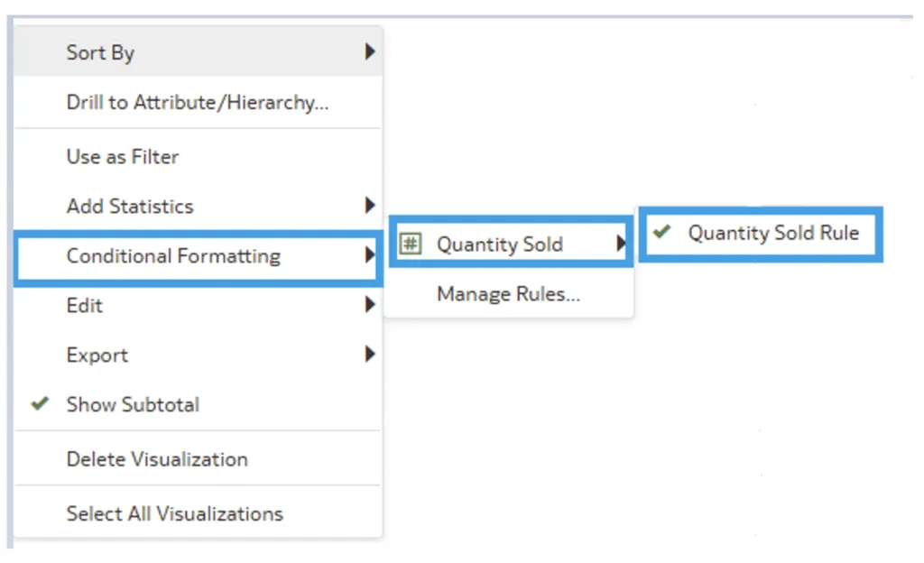Open Manage Rules dialog
The image size is (924, 563).
508,293
